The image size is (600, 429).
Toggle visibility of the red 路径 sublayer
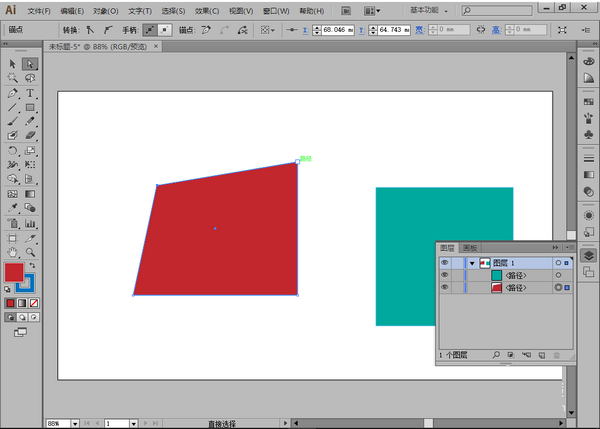click(x=445, y=288)
